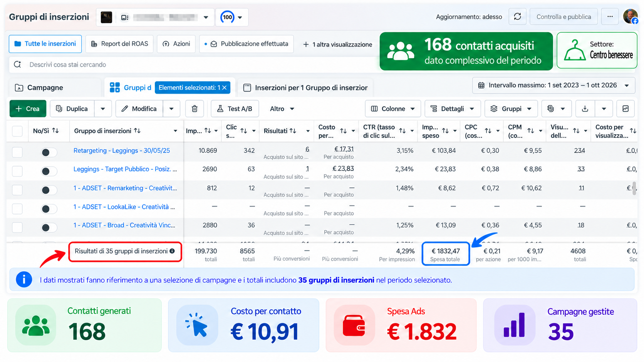The width and height of the screenshot is (644, 362).
Task: Remove the Elementi selezionati: 1 filter chip
Action: point(224,88)
